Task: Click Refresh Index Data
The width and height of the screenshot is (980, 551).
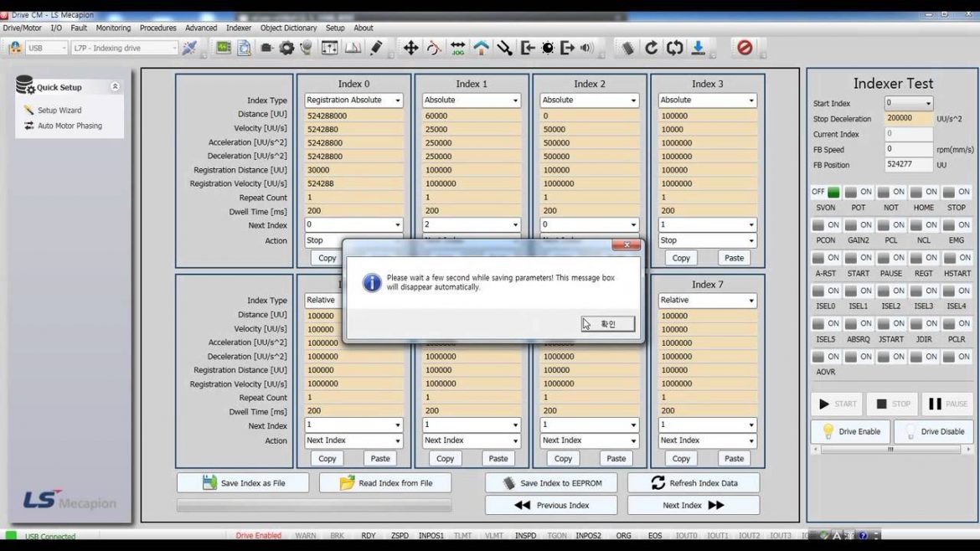Action: (x=694, y=483)
